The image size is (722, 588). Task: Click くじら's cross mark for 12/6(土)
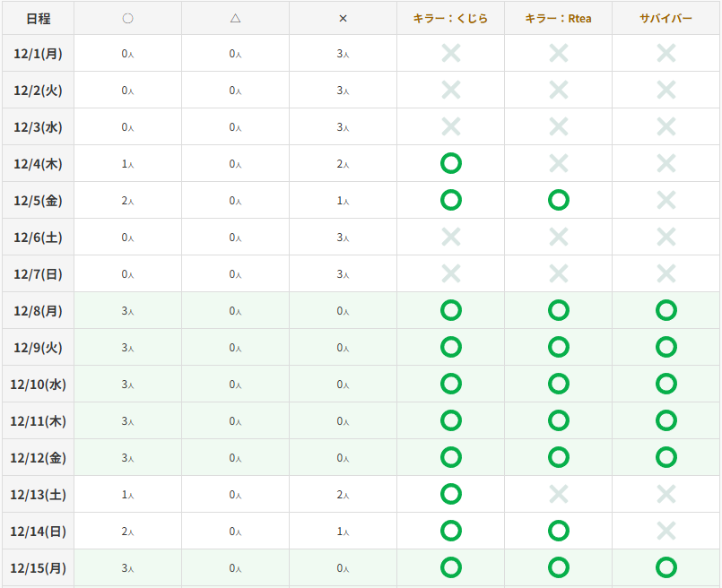point(451,237)
